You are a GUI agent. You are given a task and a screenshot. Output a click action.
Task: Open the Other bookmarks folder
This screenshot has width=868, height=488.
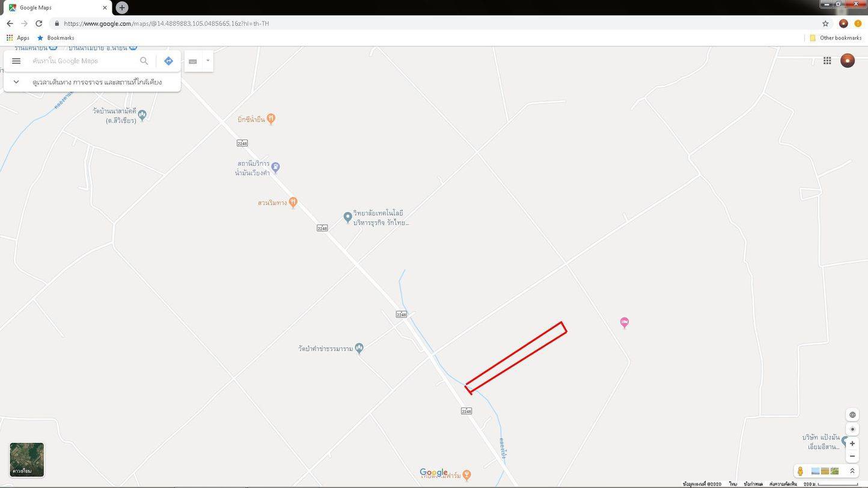[x=836, y=38]
